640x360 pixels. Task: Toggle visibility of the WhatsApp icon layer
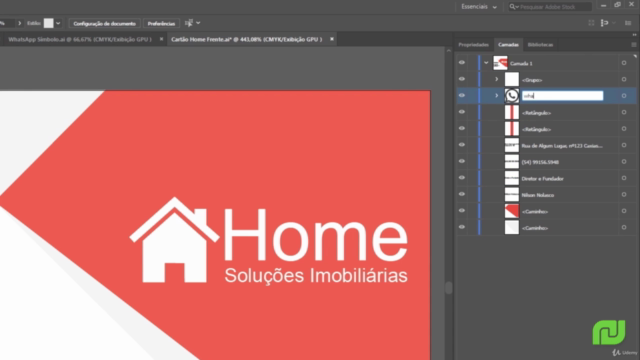tap(462, 96)
